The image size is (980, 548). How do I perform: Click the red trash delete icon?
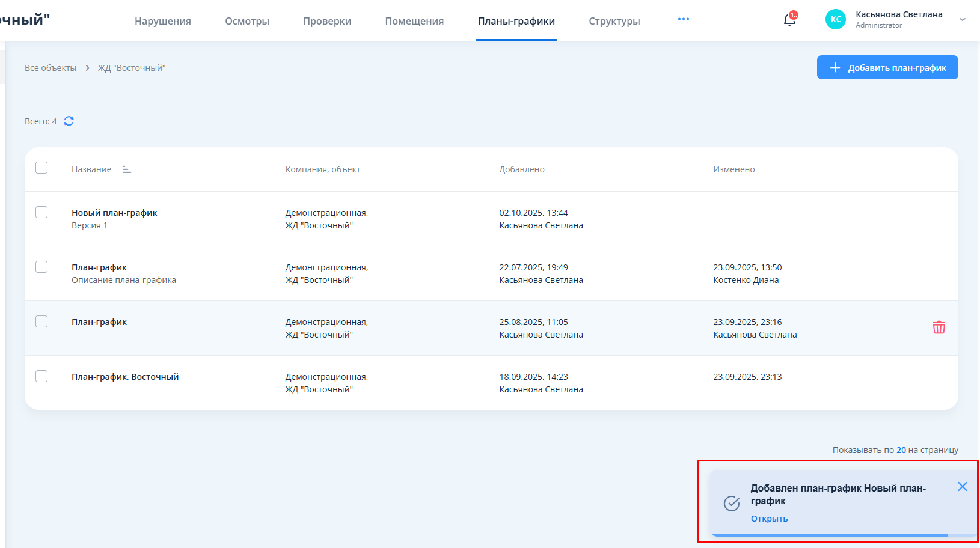click(x=939, y=327)
